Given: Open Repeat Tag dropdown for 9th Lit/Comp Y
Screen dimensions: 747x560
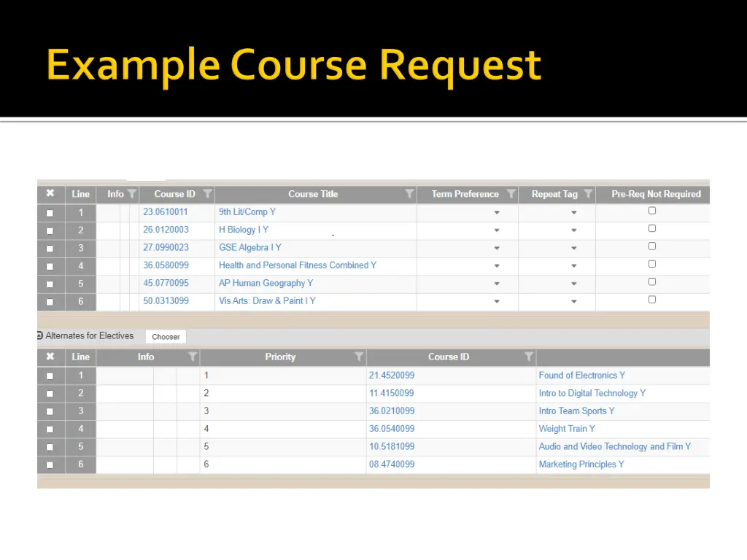Looking at the screenshot, I should click(573, 212).
